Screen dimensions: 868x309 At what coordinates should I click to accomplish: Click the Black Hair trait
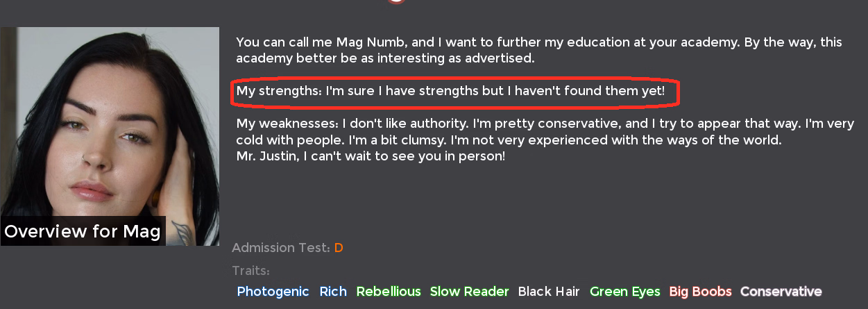pyautogui.click(x=549, y=292)
